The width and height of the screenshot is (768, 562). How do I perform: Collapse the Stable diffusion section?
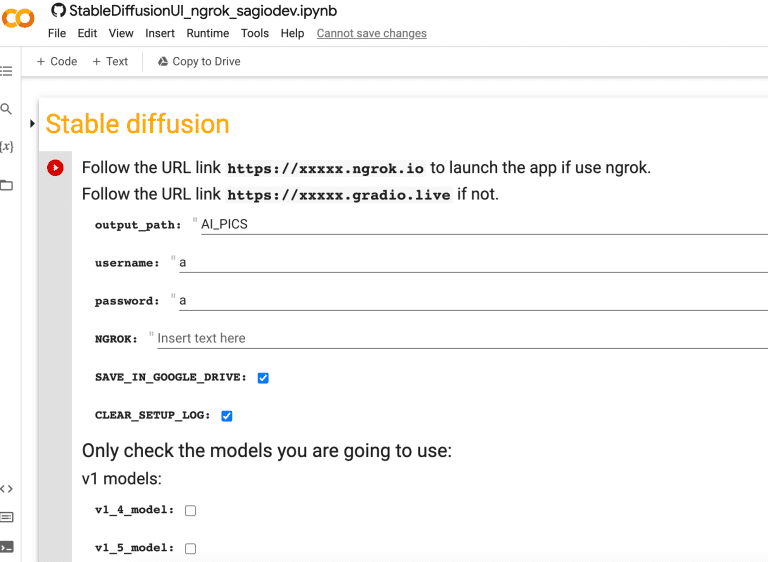[x=32, y=124]
